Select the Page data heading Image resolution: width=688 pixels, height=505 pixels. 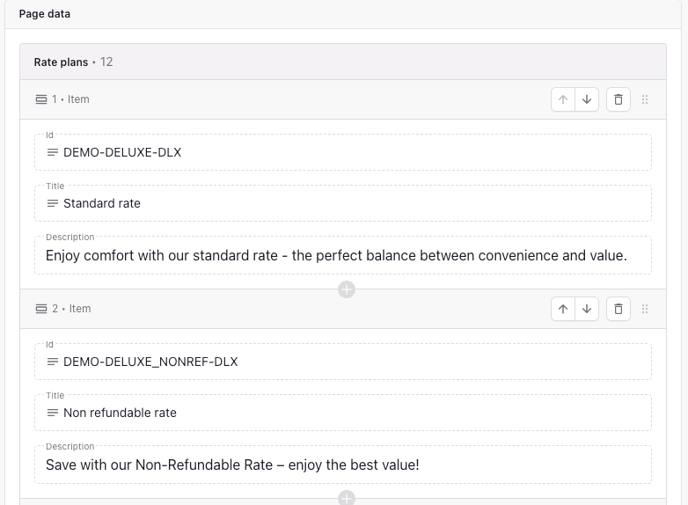coord(45,14)
